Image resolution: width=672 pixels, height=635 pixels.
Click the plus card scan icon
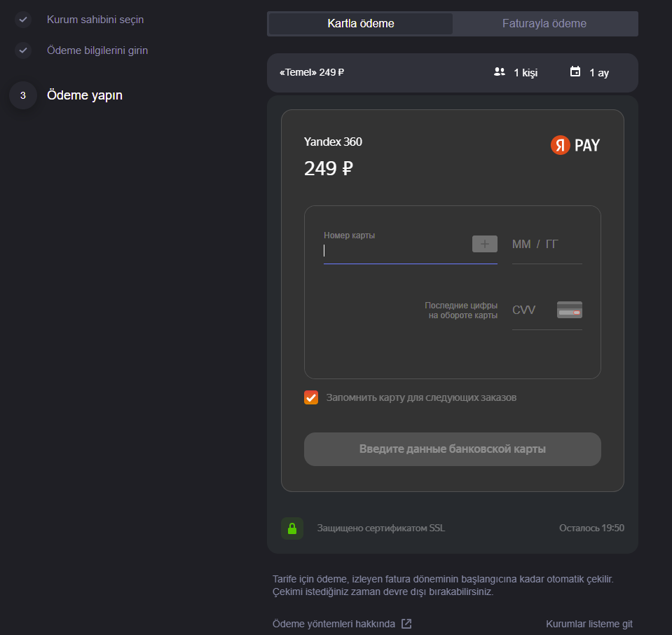click(485, 244)
